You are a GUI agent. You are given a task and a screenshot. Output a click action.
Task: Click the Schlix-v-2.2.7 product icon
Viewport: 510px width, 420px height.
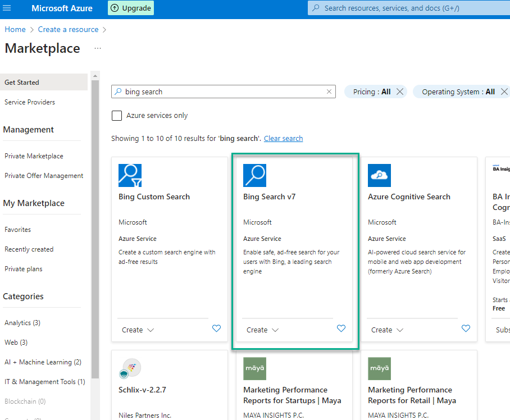coord(130,368)
